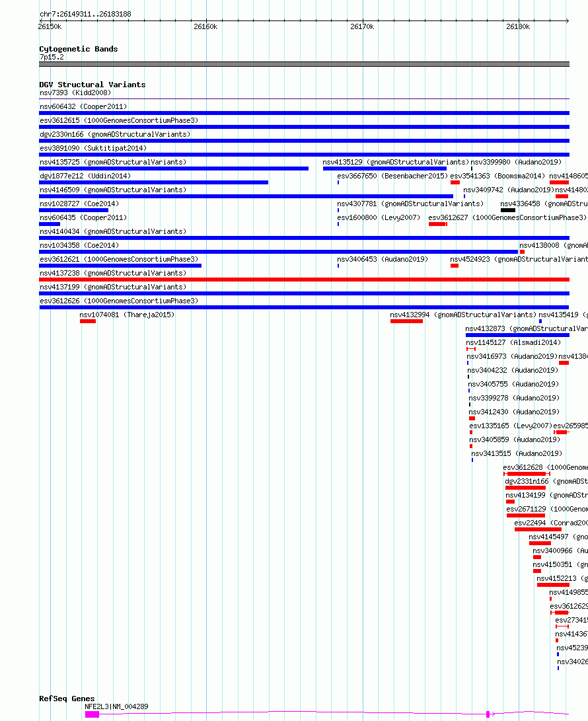Screen dimensions: 588x721
Task: Select the nsv3412430 (Audano2019) label
Action: [515, 412]
